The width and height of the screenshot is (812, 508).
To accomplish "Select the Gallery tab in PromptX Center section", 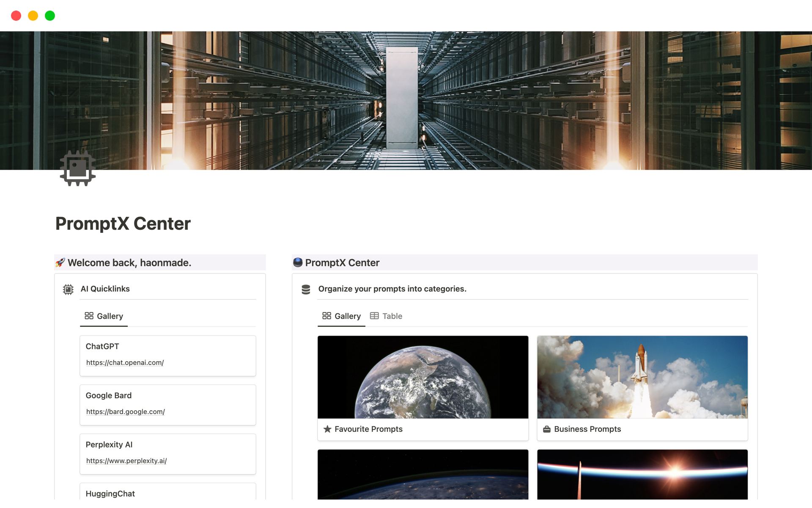I will 341,316.
